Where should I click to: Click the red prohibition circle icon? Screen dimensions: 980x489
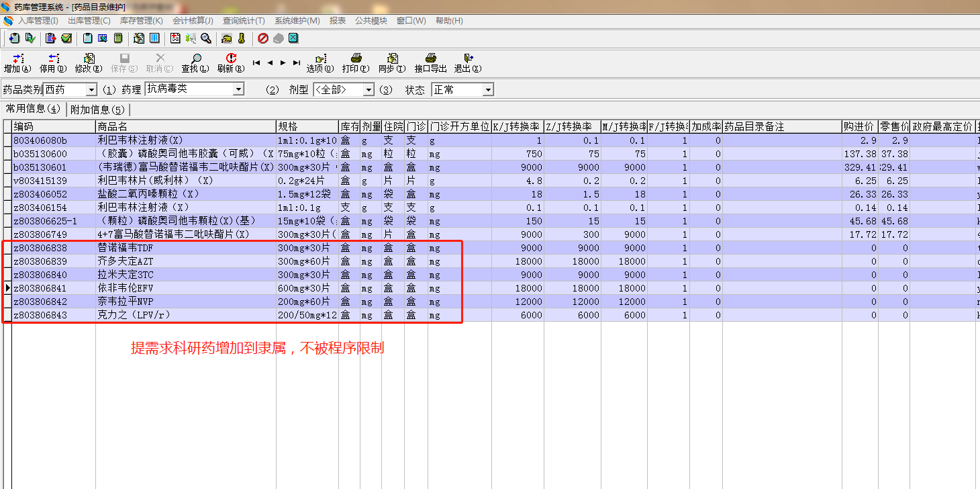263,38
